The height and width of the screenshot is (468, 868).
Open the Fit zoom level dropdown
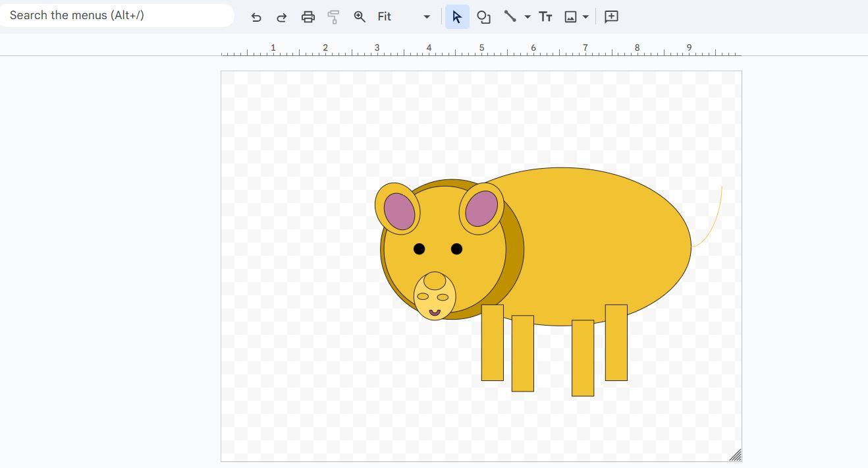coord(404,17)
